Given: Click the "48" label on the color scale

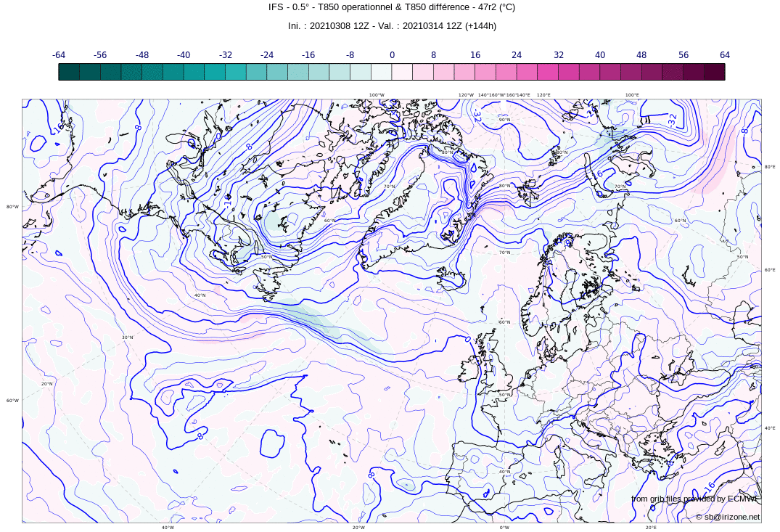Looking at the screenshot, I should (x=641, y=54).
